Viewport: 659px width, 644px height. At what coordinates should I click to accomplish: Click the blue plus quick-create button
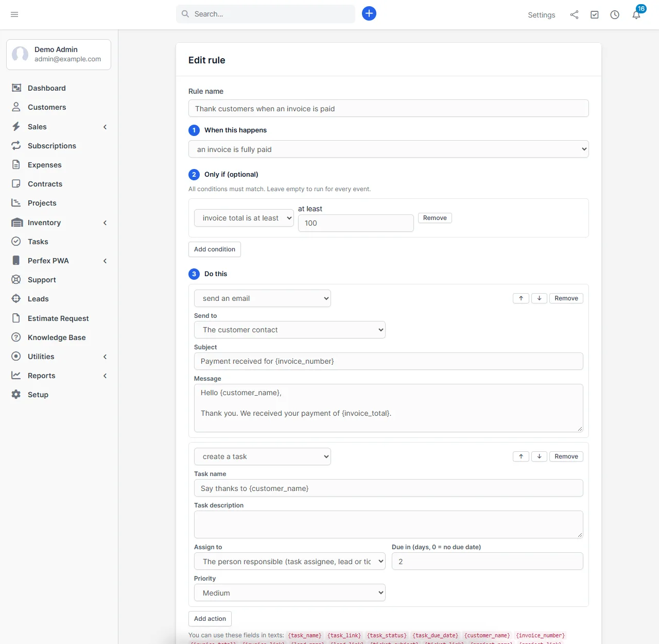click(369, 13)
